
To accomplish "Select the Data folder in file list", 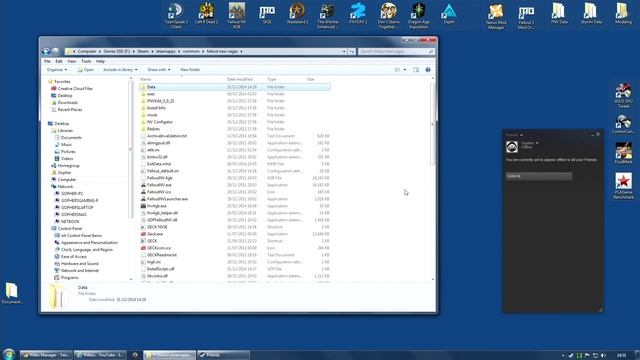I will pyautogui.click(x=235, y=87).
